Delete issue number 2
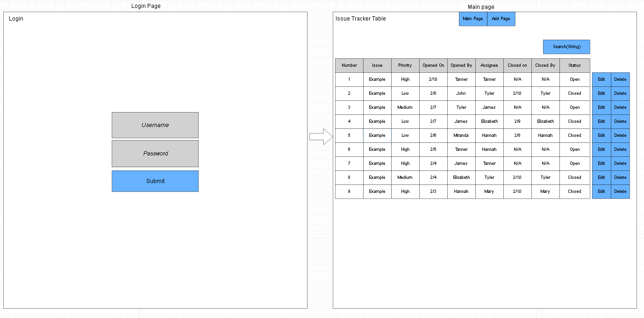 (620, 93)
